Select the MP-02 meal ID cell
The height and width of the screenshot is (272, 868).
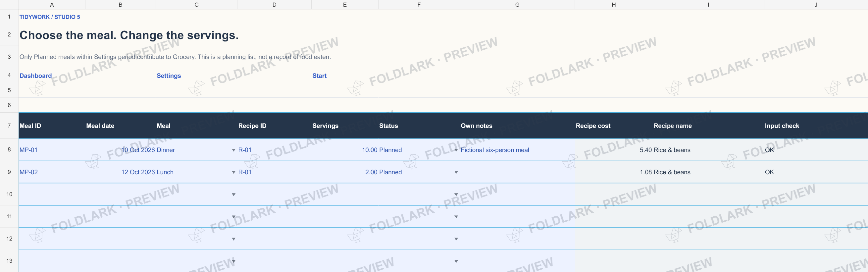[52, 172]
